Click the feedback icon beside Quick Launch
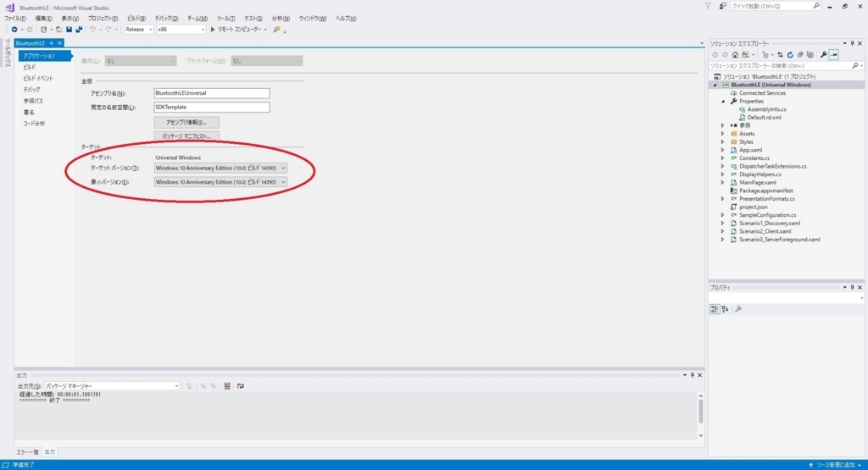This screenshot has height=470, width=868. pyautogui.click(x=722, y=6)
